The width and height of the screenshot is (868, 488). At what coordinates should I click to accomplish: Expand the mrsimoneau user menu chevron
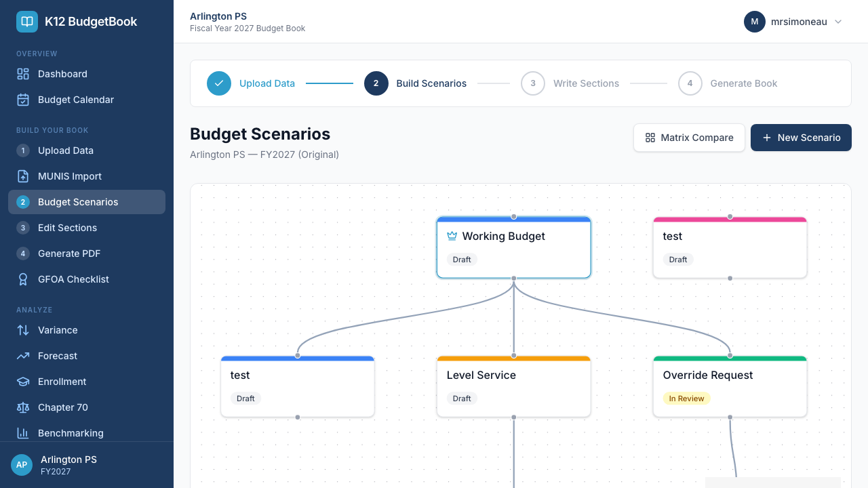[x=838, y=22]
